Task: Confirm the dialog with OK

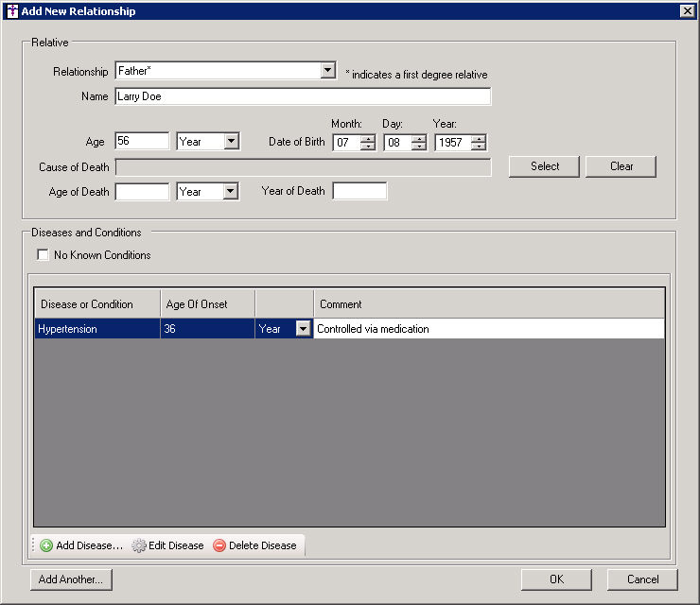Action: click(556, 579)
